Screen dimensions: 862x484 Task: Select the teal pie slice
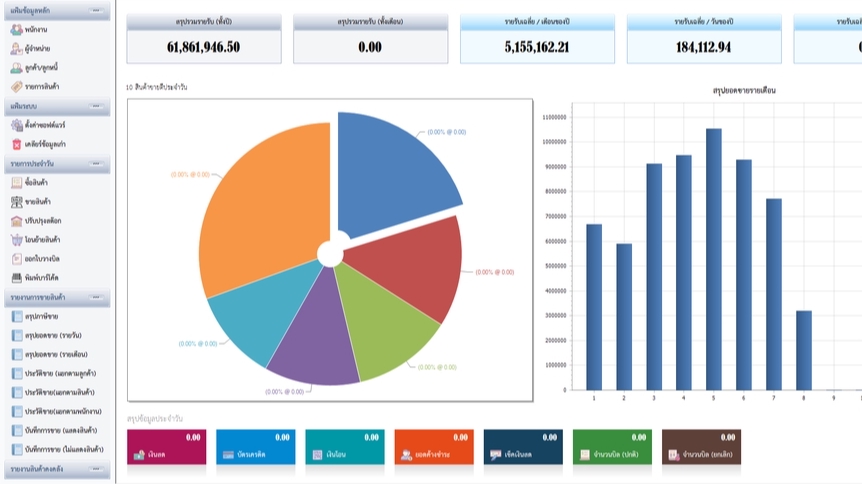[264, 316]
